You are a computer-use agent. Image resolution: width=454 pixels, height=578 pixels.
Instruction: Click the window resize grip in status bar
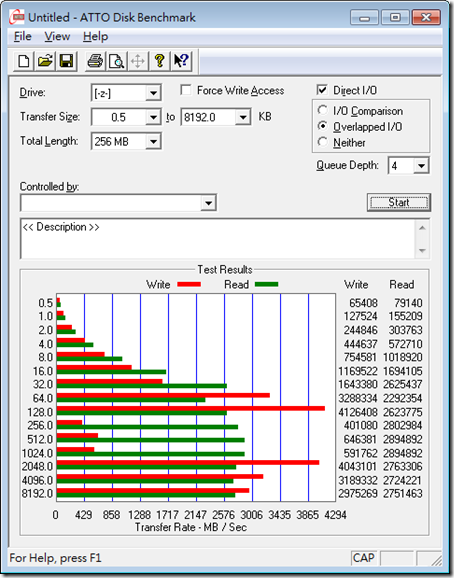pyautogui.click(x=437, y=560)
